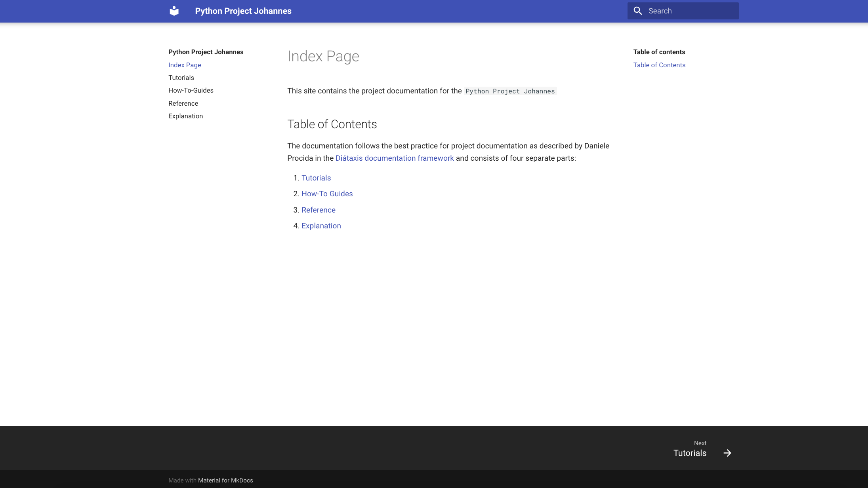Screen dimensions: 868x488
Task: Click the Index Page main heading
Action: click(323, 56)
